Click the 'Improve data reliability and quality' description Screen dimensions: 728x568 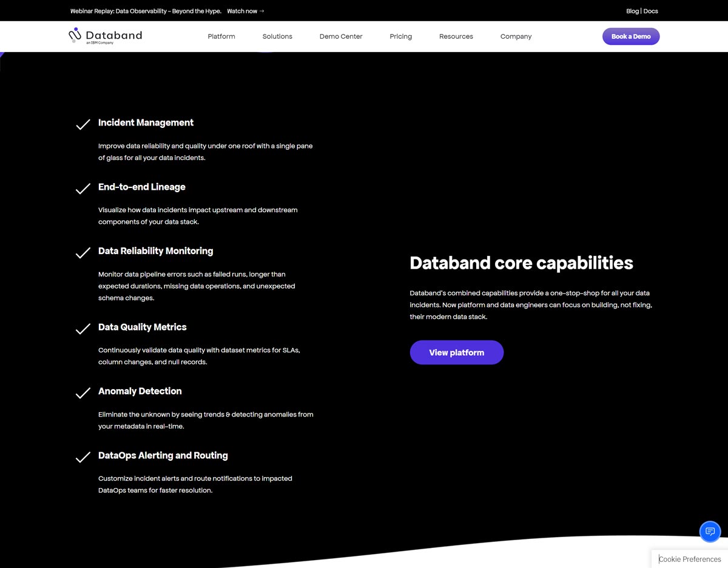click(x=206, y=152)
